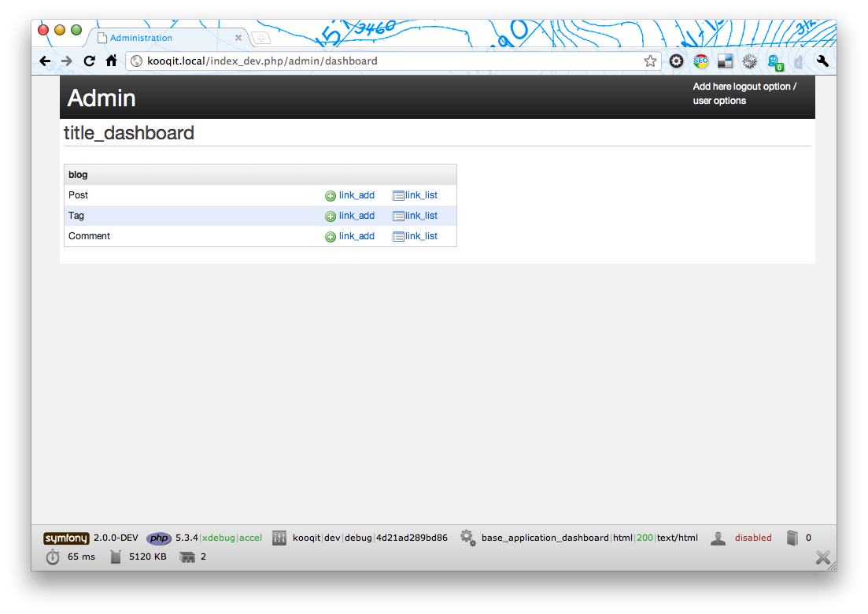Viewport: 868px width, 614px height.
Task: Click the user security icon near disabled
Action: [718, 538]
